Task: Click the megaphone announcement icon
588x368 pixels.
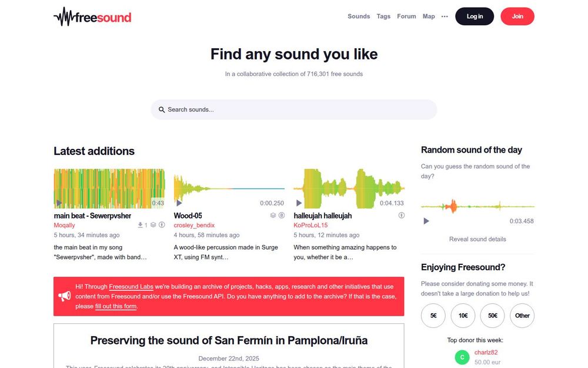Action: (x=65, y=296)
